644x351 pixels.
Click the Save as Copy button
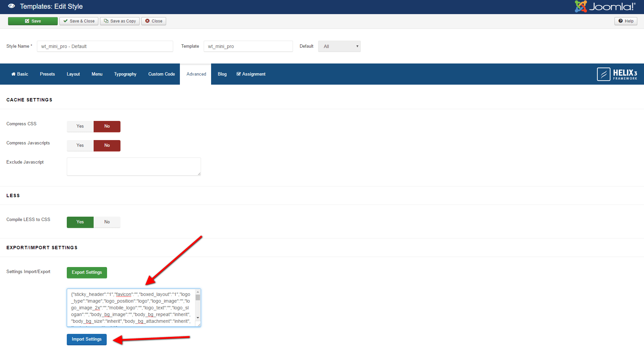[x=120, y=21]
